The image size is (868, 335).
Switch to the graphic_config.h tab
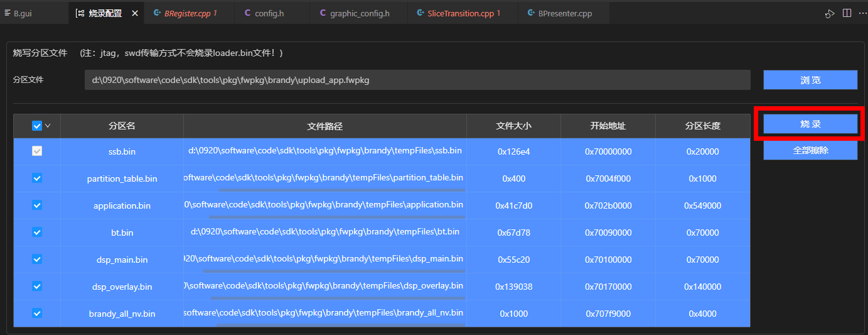coord(359,13)
